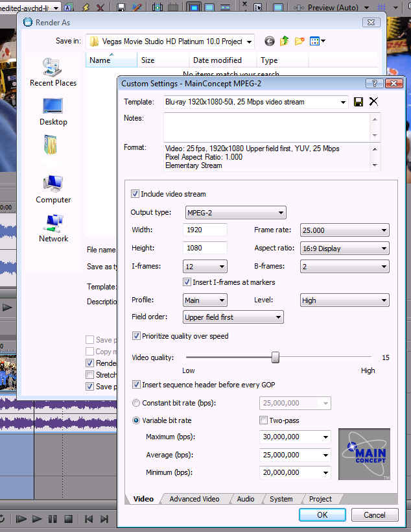Open Recent Places in the sidebar

53,72
